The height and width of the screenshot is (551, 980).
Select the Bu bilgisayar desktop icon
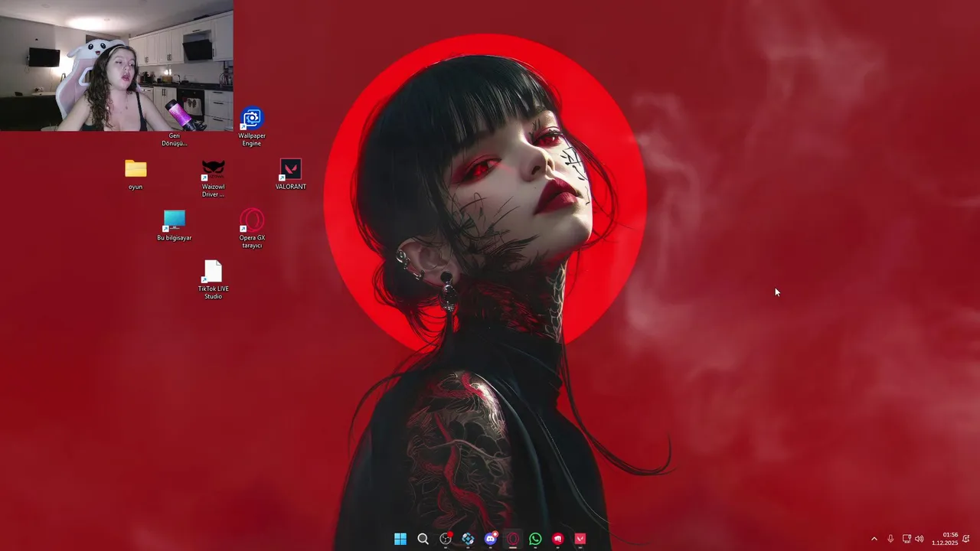175,226
